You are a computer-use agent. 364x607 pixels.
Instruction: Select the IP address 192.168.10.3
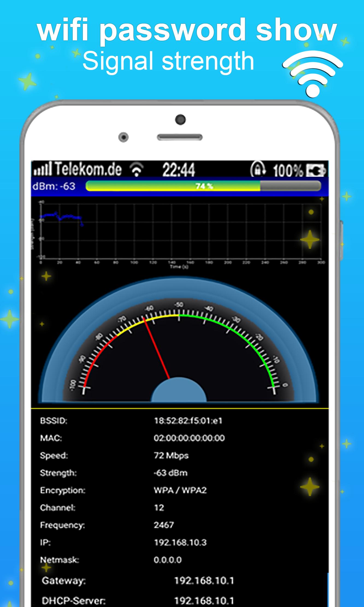point(180,543)
